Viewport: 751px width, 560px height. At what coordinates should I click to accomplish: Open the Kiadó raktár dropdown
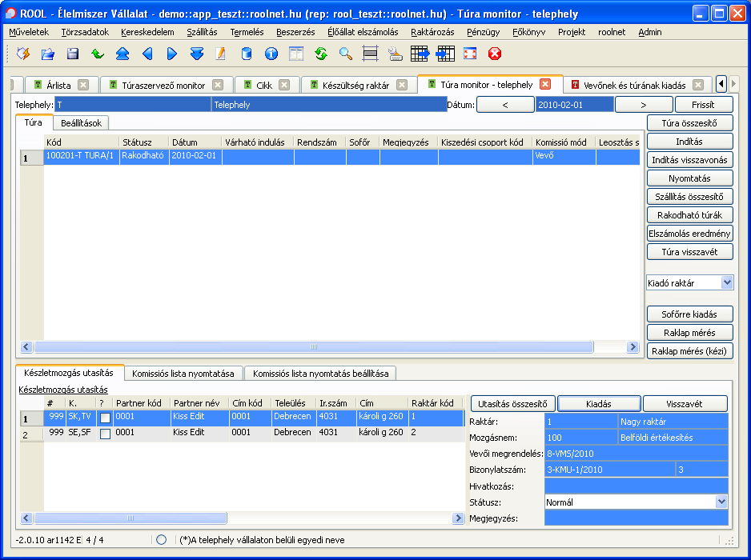coord(726,282)
